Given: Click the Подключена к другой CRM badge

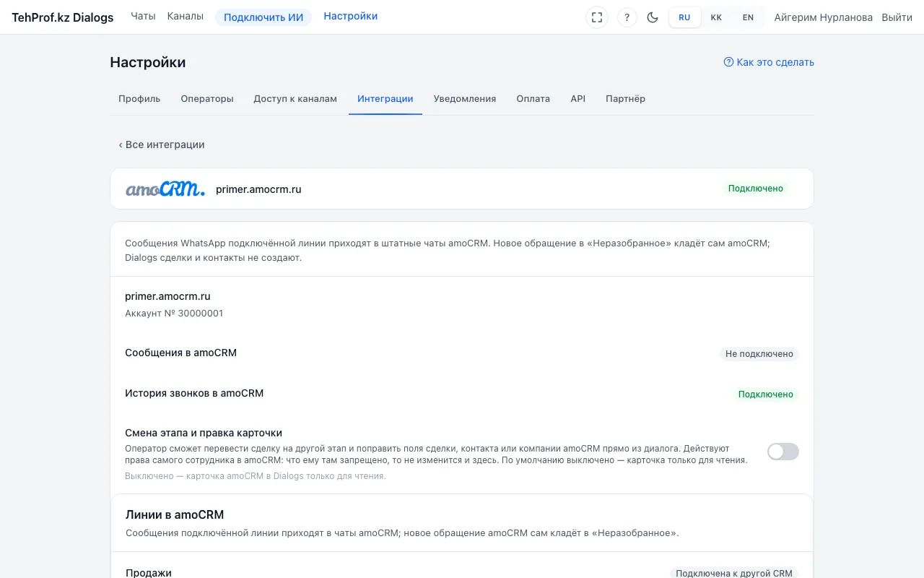Looking at the screenshot, I should coord(734,574).
